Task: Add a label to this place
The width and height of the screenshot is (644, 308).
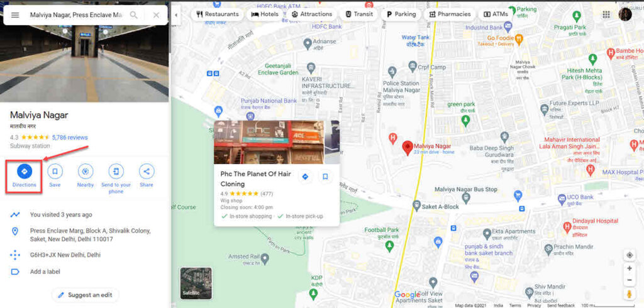Action: point(45,272)
